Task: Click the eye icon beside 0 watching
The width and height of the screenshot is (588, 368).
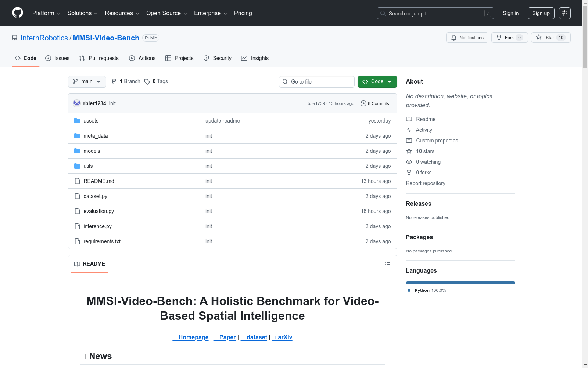Action: pyautogui.click(x=409, y=162)
